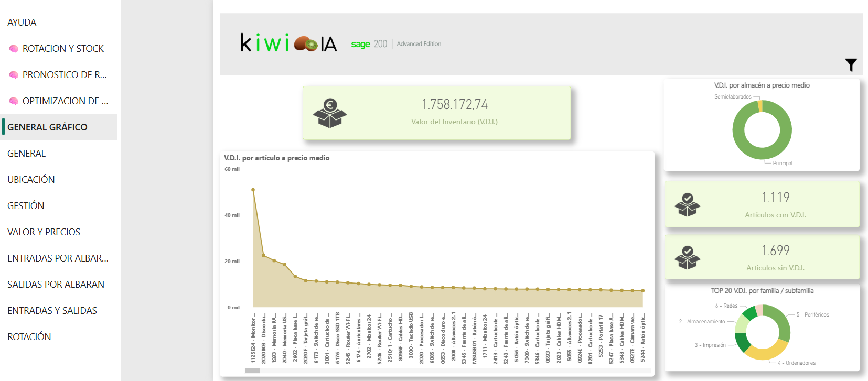Navigate to SALIDAS POR ALBARAN page
This screenshot has height=381, width=868.
point(56,285)
